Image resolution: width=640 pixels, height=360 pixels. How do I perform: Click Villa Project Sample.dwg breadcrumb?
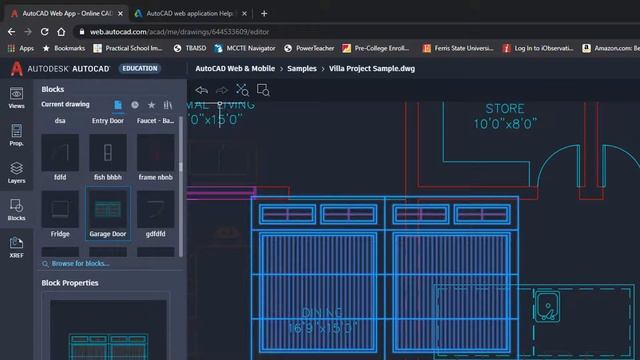click(x=372, y=69)
